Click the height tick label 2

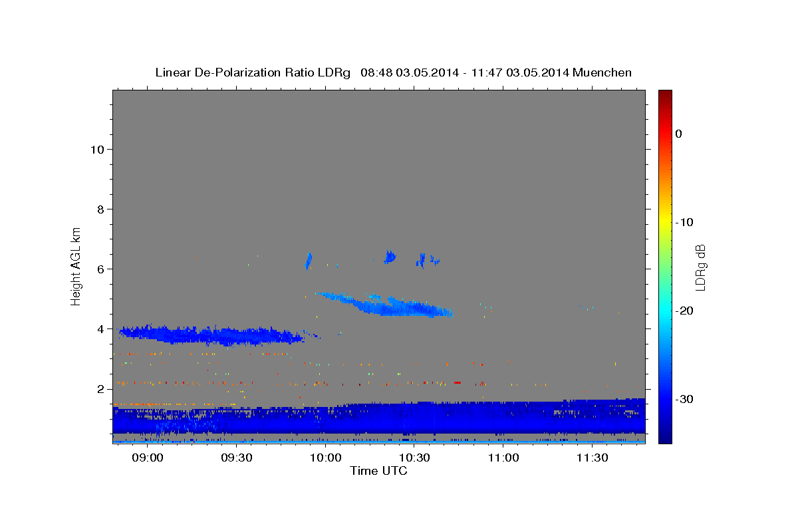point(101,388)
